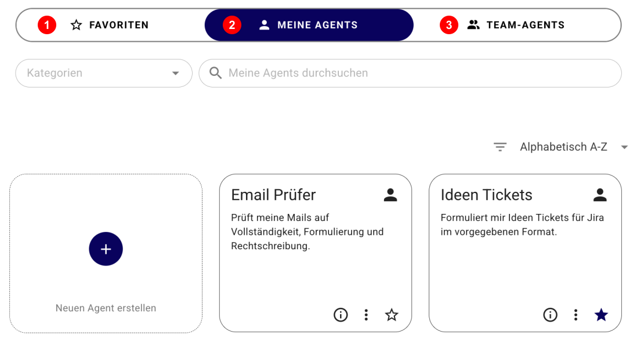The image size is (644, 342).
Task: Click the Ideen Tickets description text
Action: tap(522, 224)
